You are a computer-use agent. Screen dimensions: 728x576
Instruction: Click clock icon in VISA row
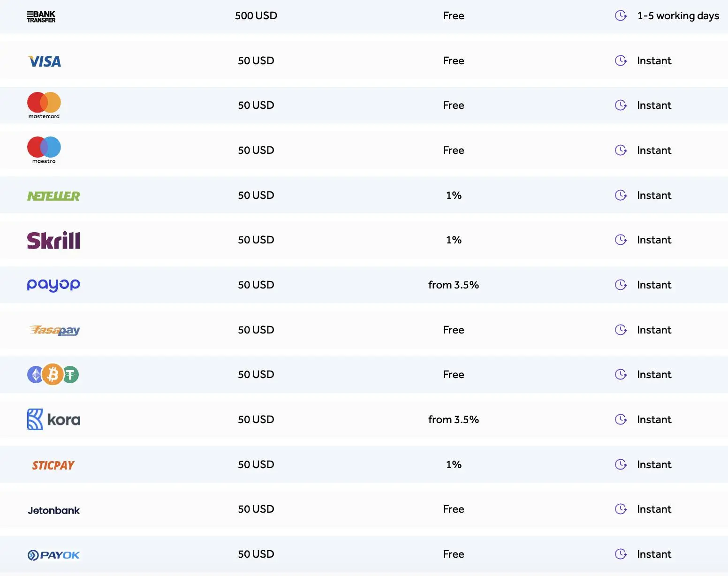621,61
